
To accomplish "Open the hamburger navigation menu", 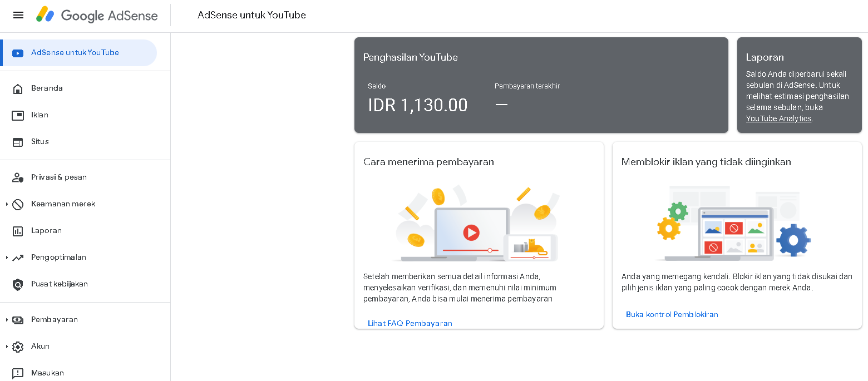I will pyautogui.click(x=18, y=15).
